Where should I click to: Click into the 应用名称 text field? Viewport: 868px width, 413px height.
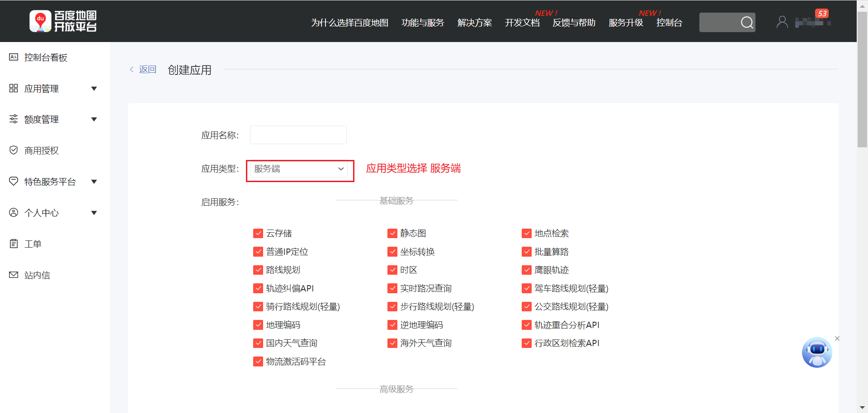click(x=298, y=135)
